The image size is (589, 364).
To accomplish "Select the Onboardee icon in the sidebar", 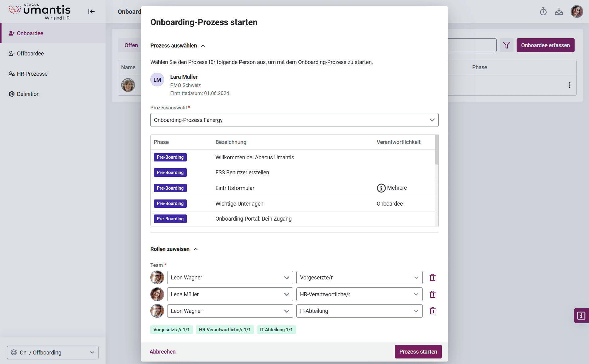I will (x=12, y=33).
